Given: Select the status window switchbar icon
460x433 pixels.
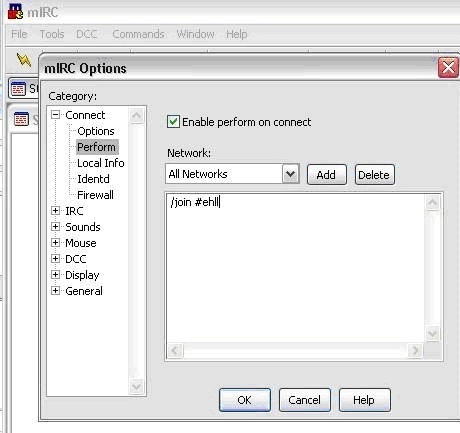Looking at the screenshot, I should (18, 89).
